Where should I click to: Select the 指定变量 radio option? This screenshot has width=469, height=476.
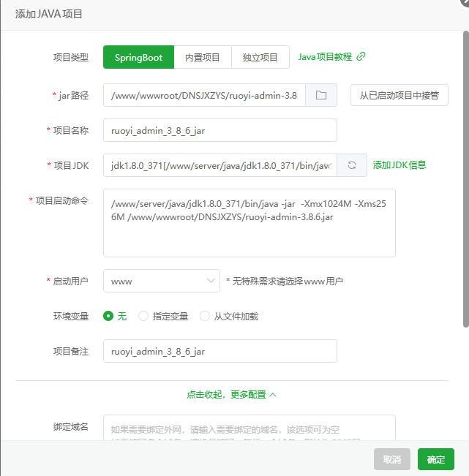163,317
